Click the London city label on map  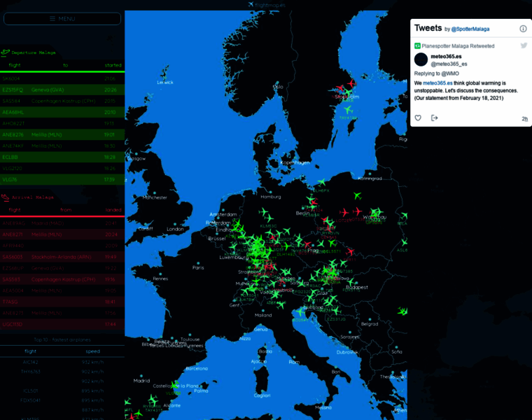(x=175, y=229)
